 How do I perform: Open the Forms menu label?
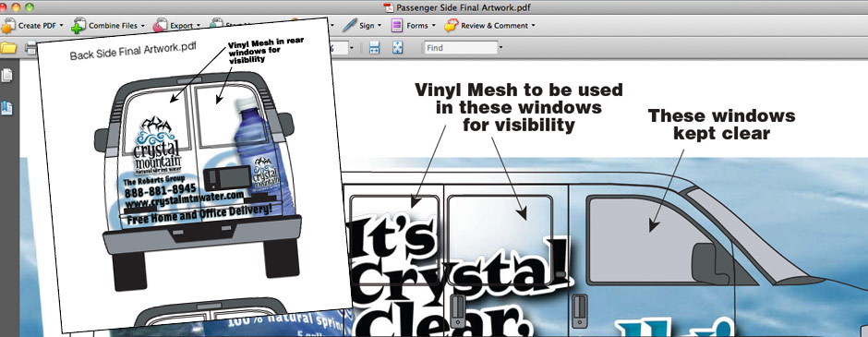(x=417, y=26)
